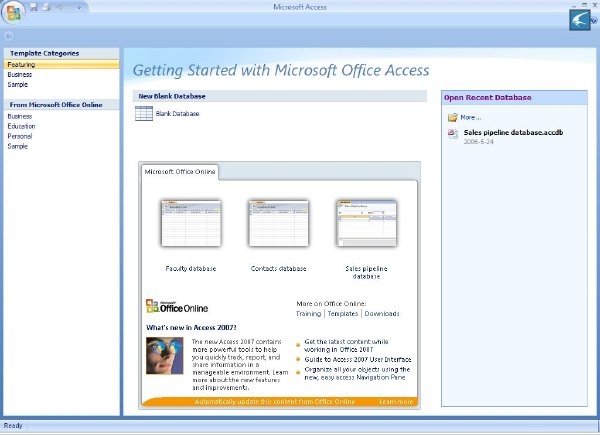Click the Blank Database label
This screenshot has width=600, height=435.
click(177, 114)
